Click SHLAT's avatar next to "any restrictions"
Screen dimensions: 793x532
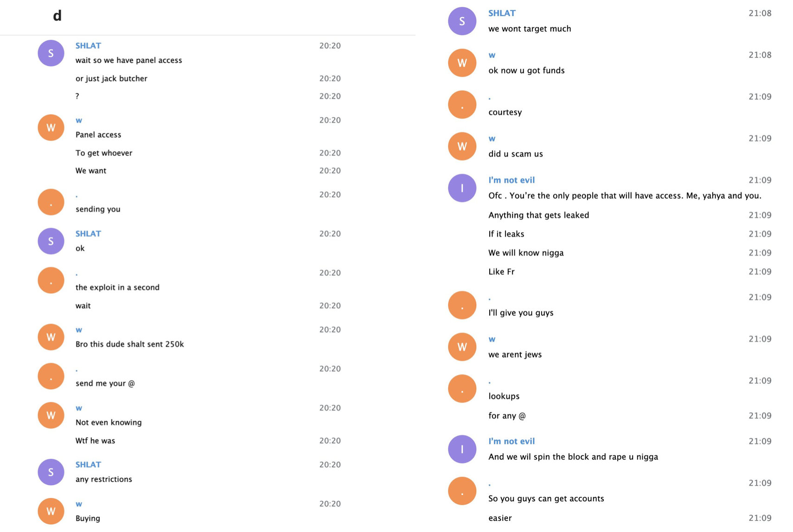(51, 472)
